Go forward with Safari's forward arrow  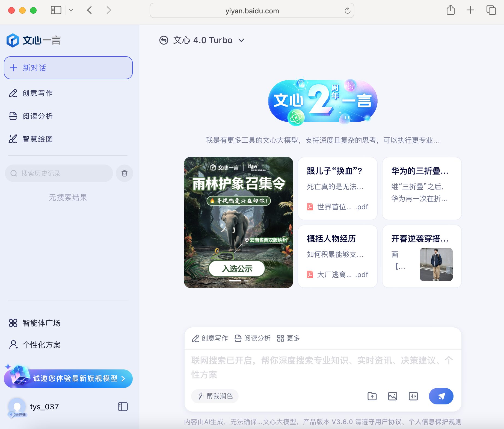pyautogui.click(x=109, y=10)
